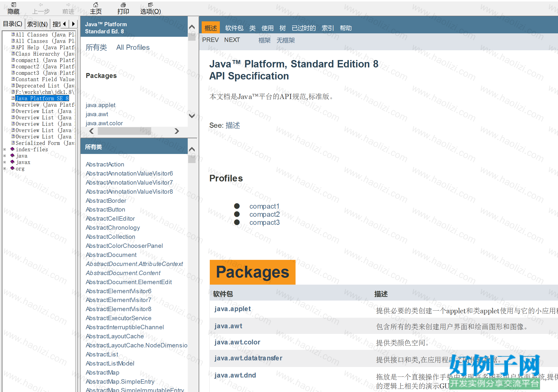The image size is (558, 392).
Task: Select the purple book icon for org
Action: coord(12,168)
